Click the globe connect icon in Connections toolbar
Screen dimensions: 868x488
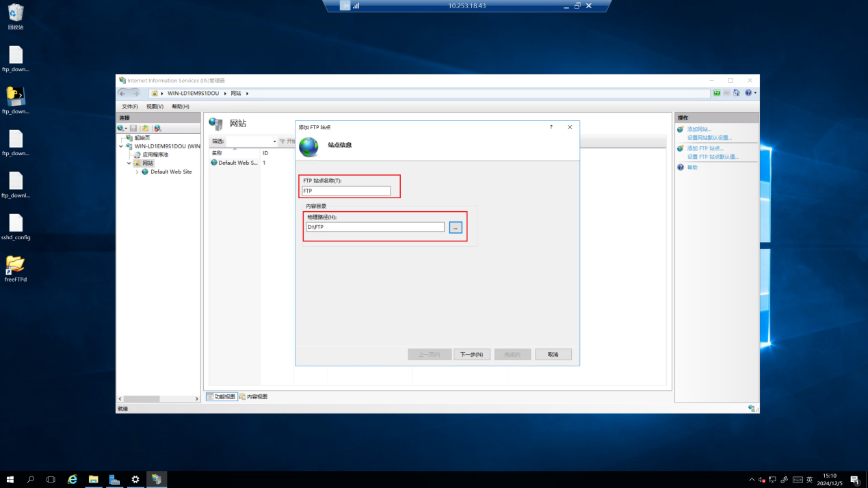[x=120, y=128]
